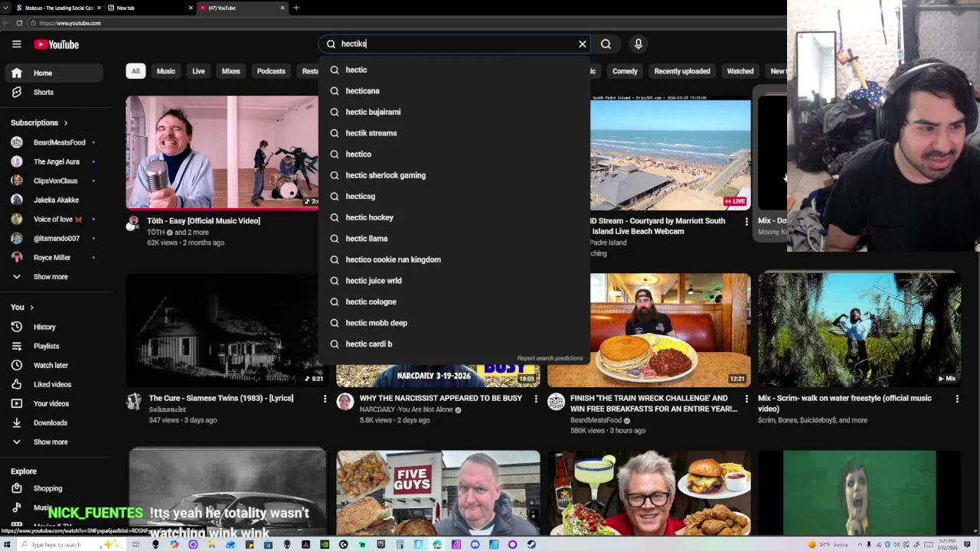Expand the You section arrow

(31, 307)
